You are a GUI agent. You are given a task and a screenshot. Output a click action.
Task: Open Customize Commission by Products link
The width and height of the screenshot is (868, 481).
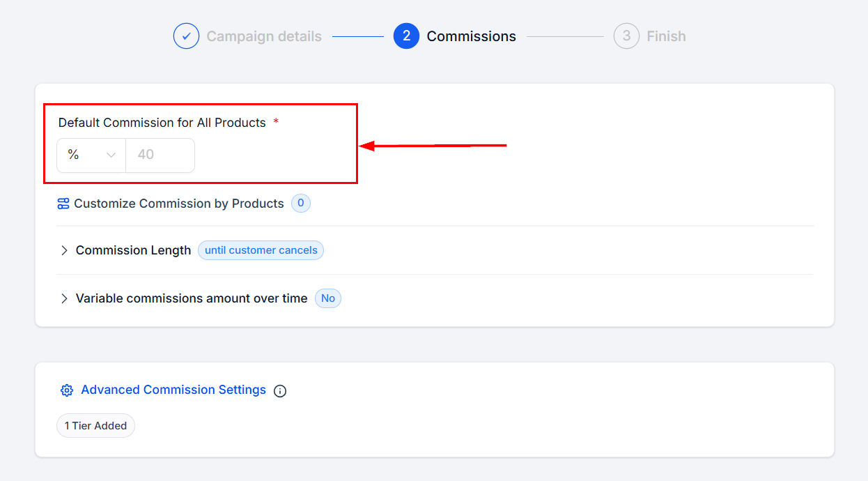click(x=179, y=204)
